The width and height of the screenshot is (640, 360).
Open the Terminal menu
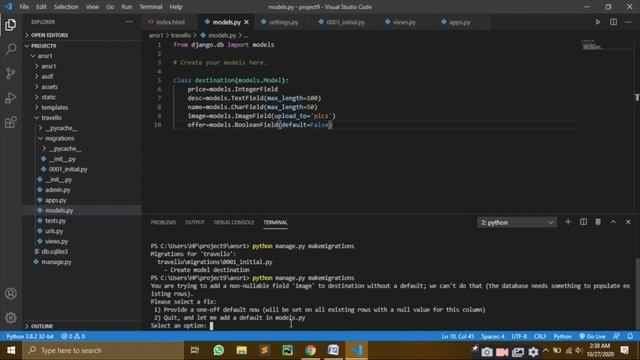click(x=151, y=7)
